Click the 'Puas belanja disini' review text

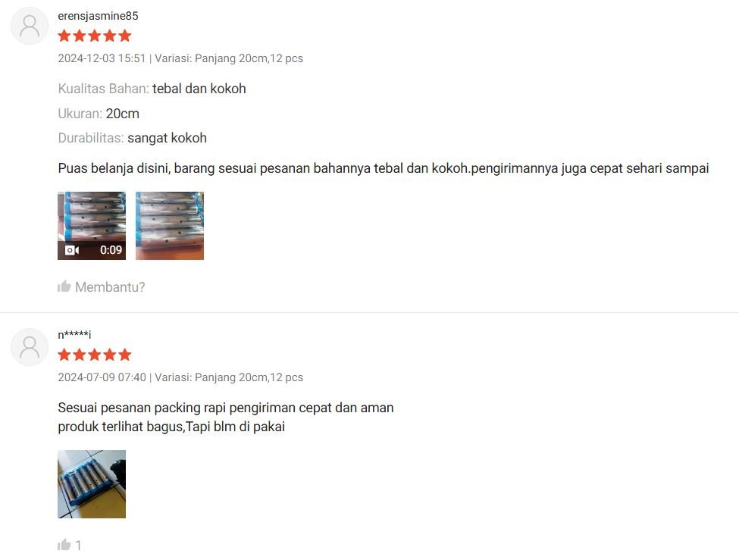384,168
